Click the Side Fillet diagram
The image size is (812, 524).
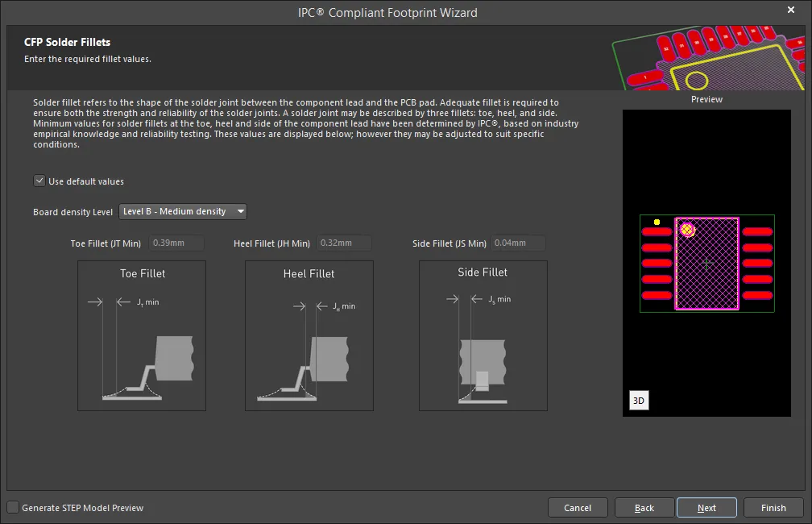[483, 336]
